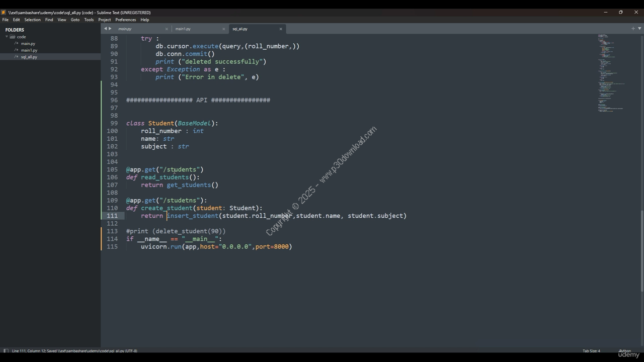Click the "name: str" field line
Viewport: 644px width, 362px height.
click(x=157, y=139)
